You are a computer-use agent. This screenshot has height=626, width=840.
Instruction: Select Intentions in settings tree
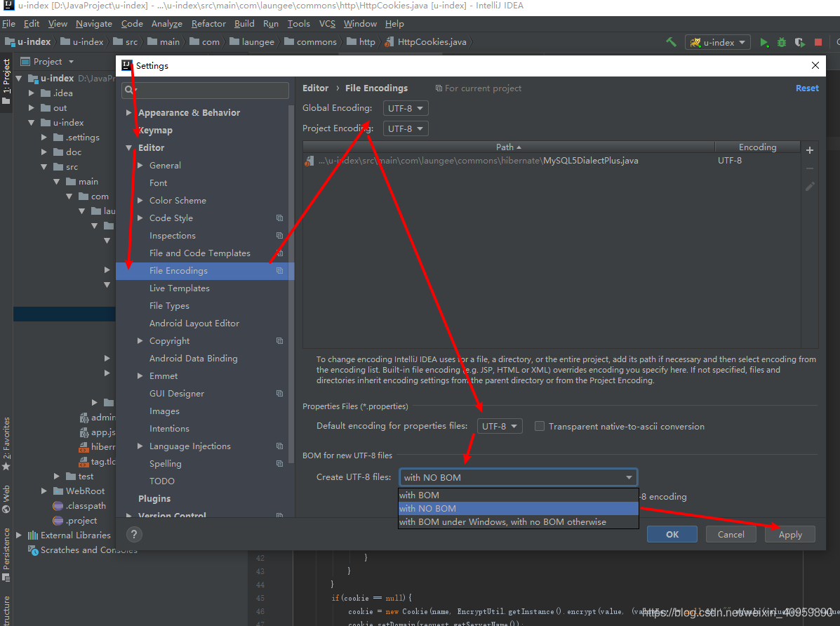point(169,429)
